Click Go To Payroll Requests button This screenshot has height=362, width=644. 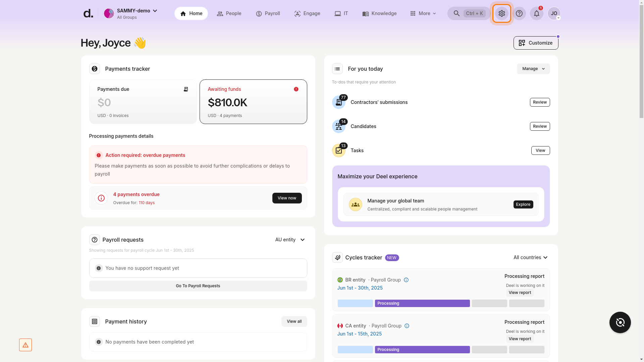pos(198,286)
